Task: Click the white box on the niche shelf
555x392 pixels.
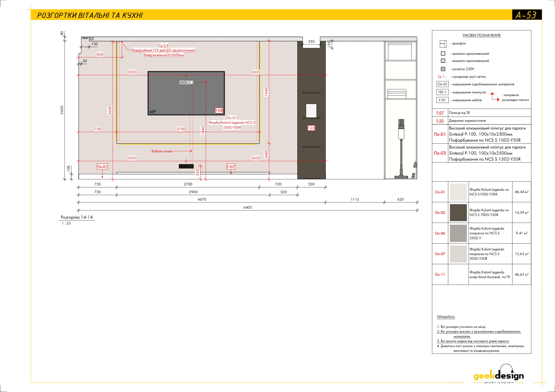Action: 311,111
